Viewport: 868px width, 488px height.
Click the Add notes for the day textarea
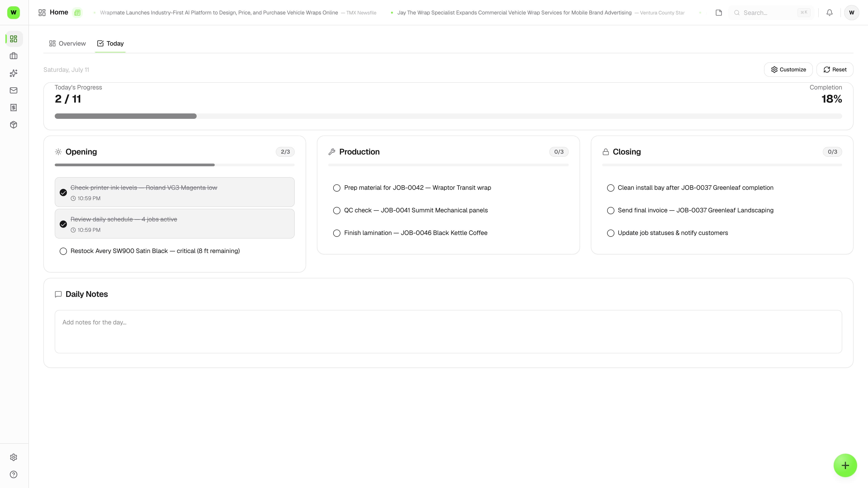pos(448,332)
